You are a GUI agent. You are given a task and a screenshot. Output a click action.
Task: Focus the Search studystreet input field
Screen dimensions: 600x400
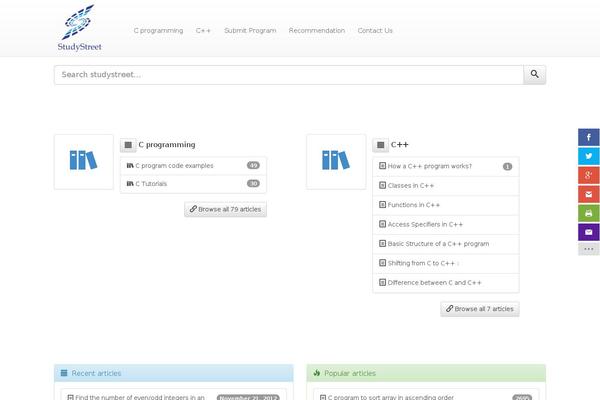(289, 75)
